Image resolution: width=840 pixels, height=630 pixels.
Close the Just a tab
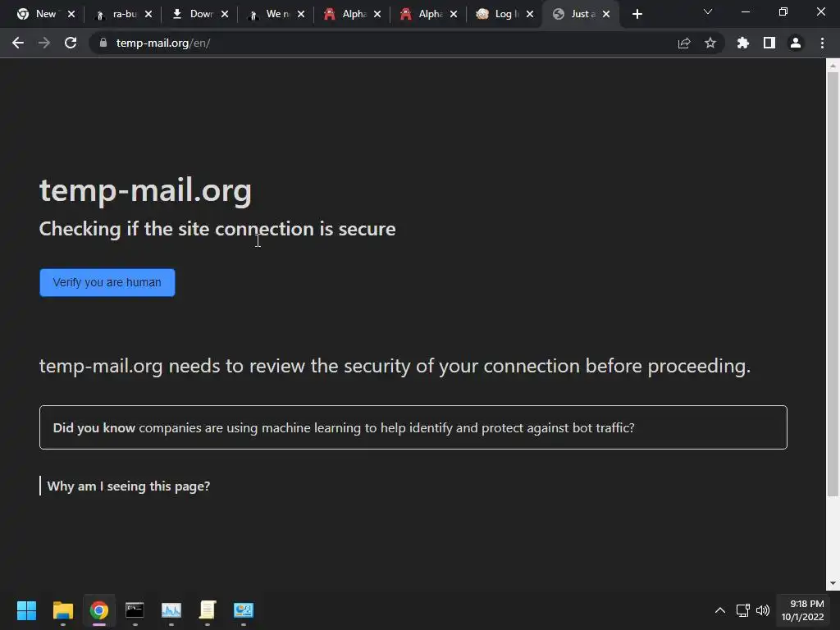click(606, 14)
